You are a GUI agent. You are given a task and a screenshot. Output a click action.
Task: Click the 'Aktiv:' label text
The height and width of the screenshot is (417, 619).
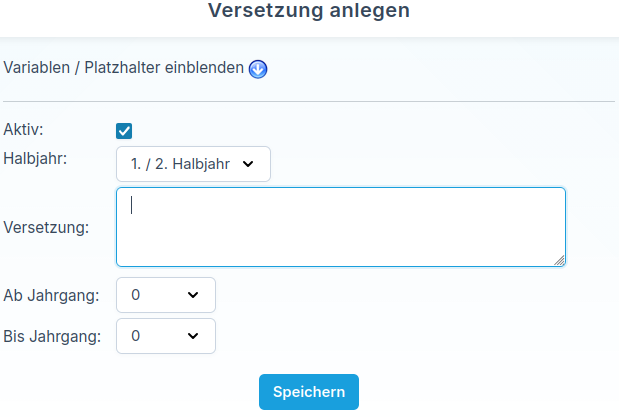point(24,129)
